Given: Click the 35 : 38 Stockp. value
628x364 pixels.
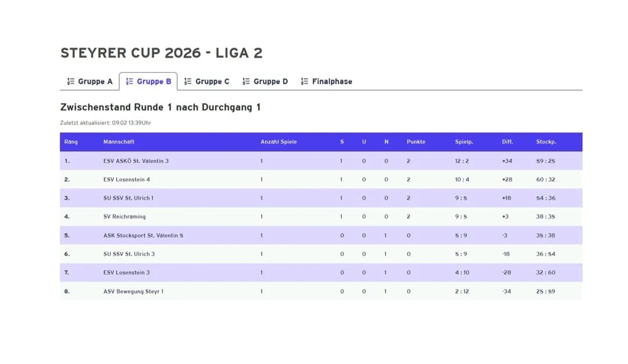Looking at the screenshot, I should (x=546, y=235).
